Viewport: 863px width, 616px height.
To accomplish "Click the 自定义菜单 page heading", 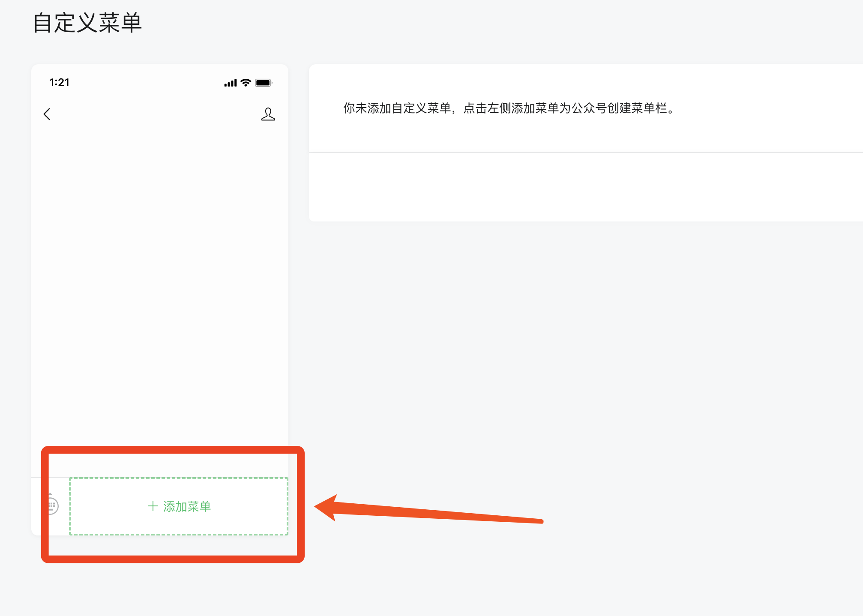I will click(x=87, y=23).
